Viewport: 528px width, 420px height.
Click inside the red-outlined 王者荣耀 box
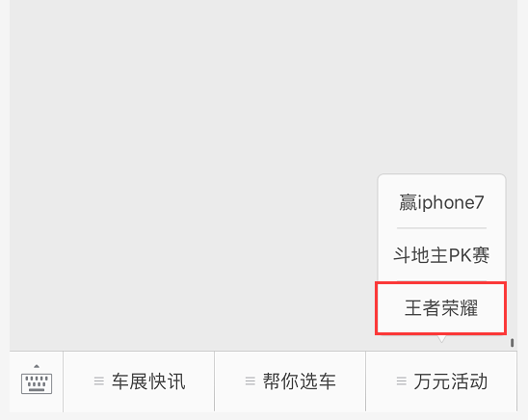click(440, 308)
